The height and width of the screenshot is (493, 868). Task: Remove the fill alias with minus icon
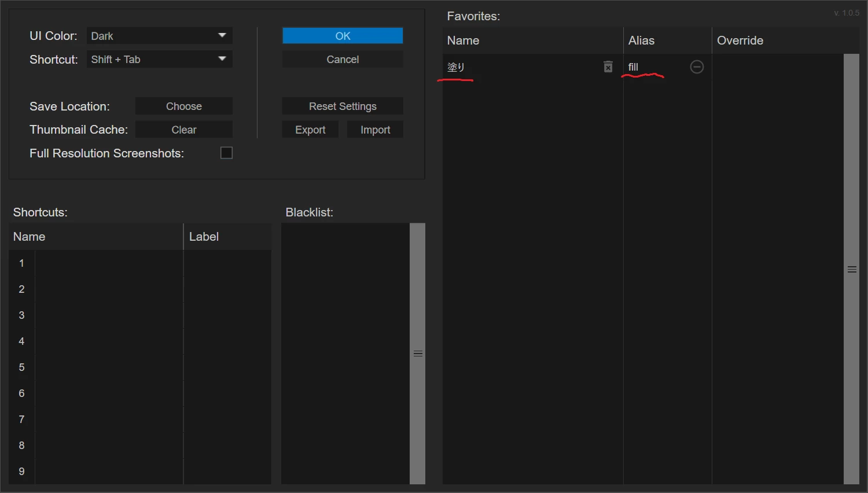697,67
